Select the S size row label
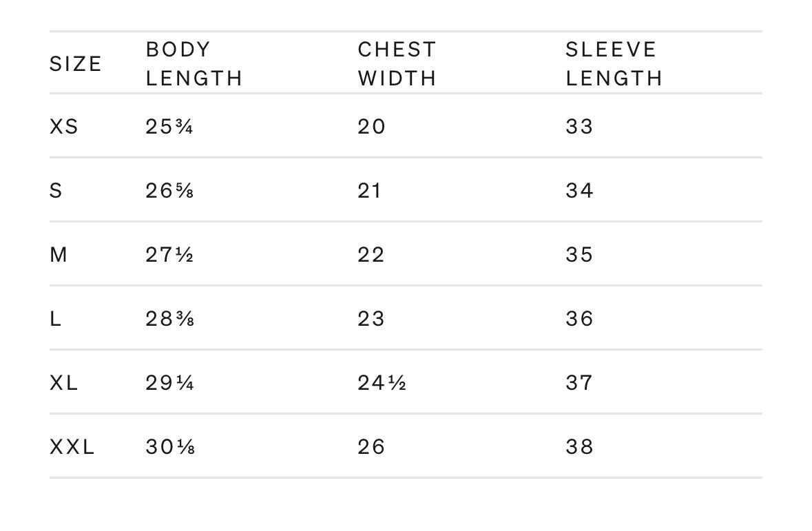Image resolution: width=812 pixels, height=531 pixels. click(x=56, y=191)
